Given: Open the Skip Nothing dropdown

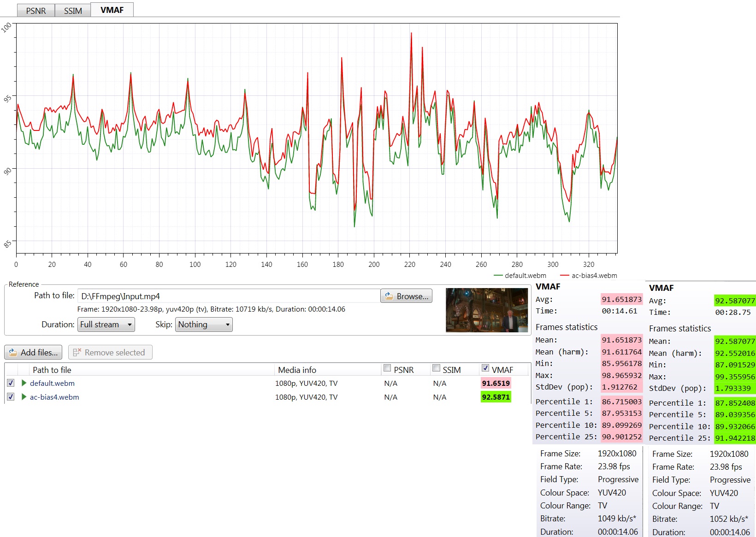Looking at the screenshot, I should click(204, 325).
